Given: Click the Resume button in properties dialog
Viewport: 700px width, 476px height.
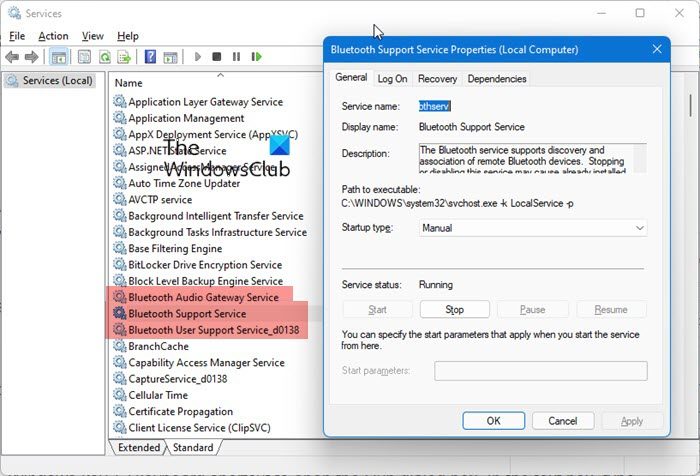Looking at the screenshot, I should tap(611, 309).
